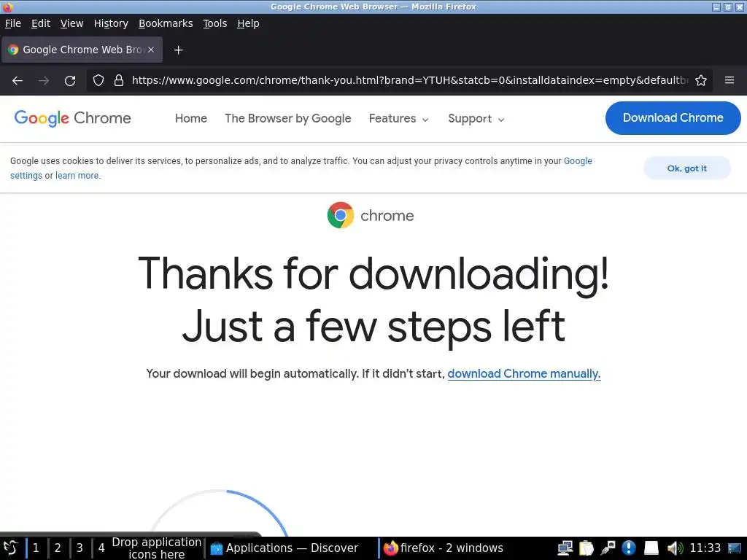Go to the Home nav link
Viewport: 747px width, 560px height.
click(191, 119)
